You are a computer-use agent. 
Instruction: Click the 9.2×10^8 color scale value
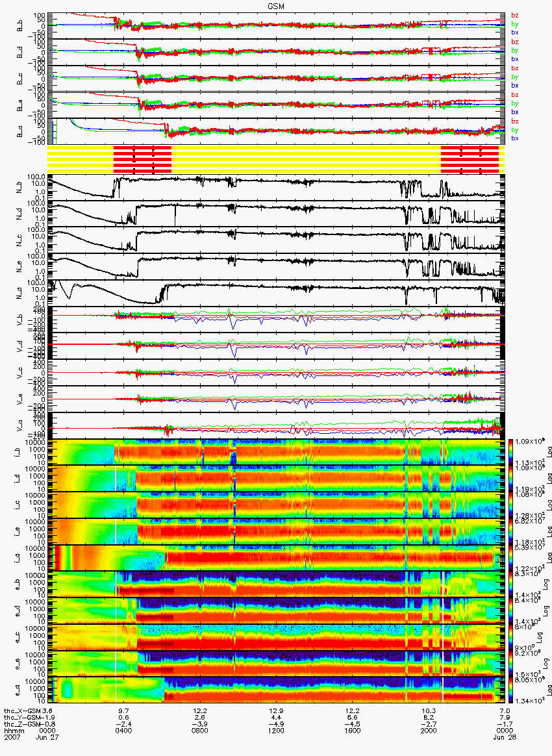point(527,654)
